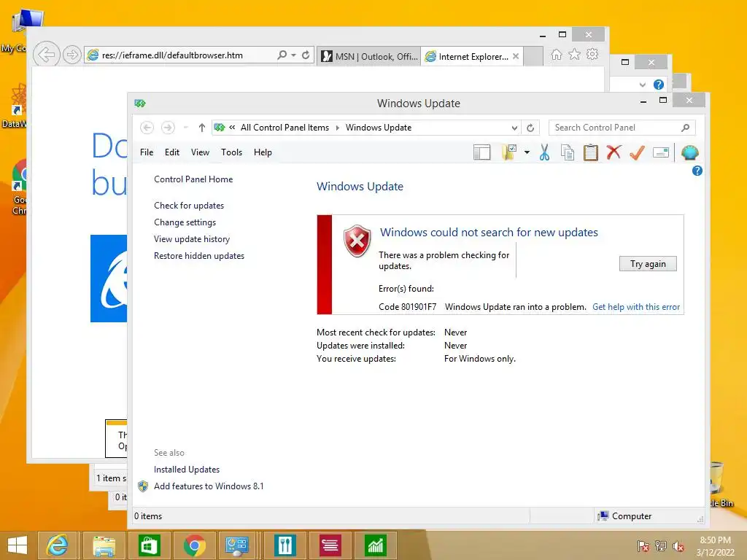
Task: Open the Help menu
Action: coord(263,152)
